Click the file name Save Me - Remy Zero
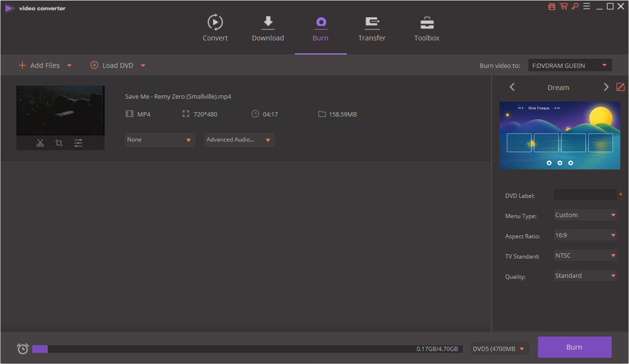This screenshot has width=629, height=364. coord(178,97)
